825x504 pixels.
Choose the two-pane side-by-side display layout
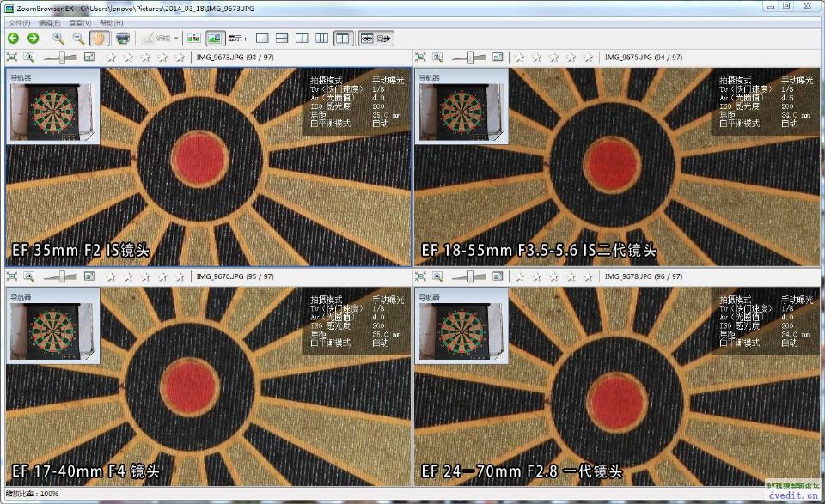302,38
